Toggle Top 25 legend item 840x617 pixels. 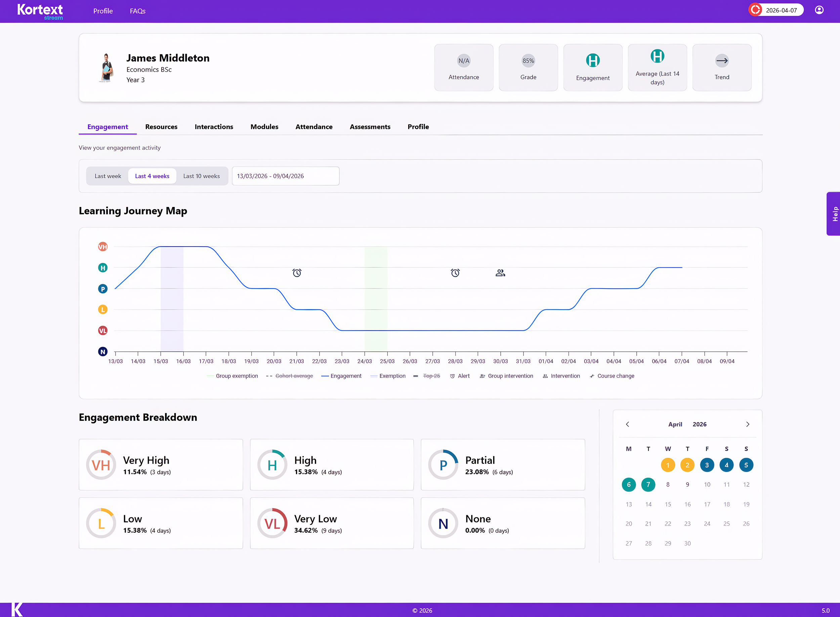click(x=431, y=376)
